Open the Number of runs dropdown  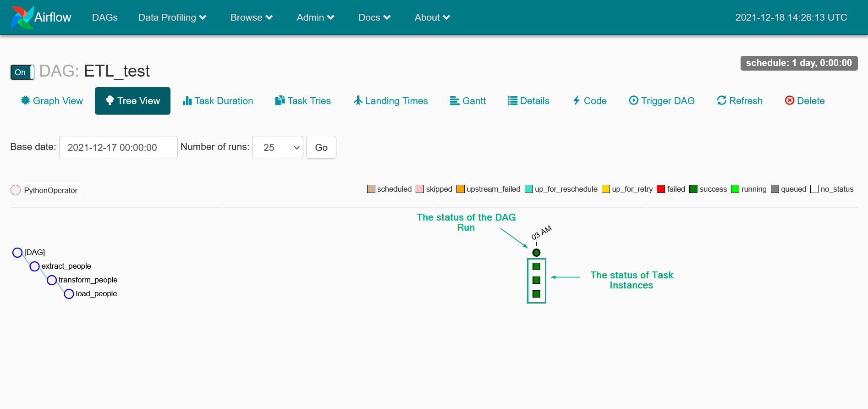click(277, 148)
